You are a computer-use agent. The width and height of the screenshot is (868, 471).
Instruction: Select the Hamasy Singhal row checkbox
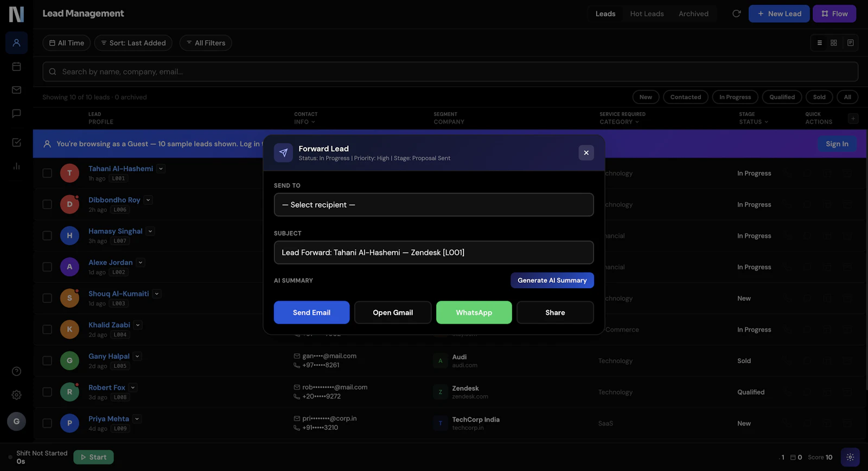(x=47, y=235)
